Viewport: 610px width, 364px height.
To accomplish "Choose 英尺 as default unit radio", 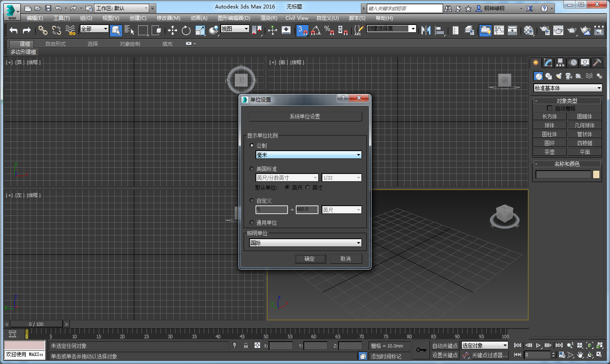I will tap(287, 187).
